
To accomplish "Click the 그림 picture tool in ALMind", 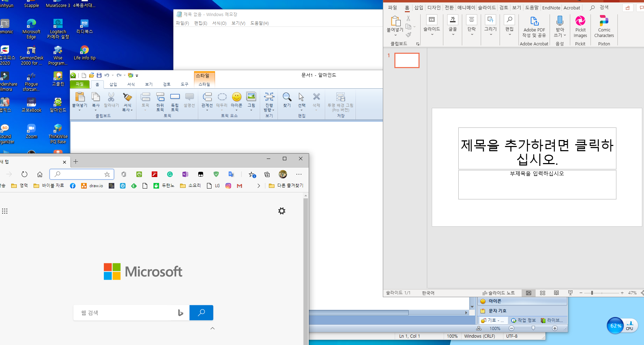I will click(x=251, y=97).
